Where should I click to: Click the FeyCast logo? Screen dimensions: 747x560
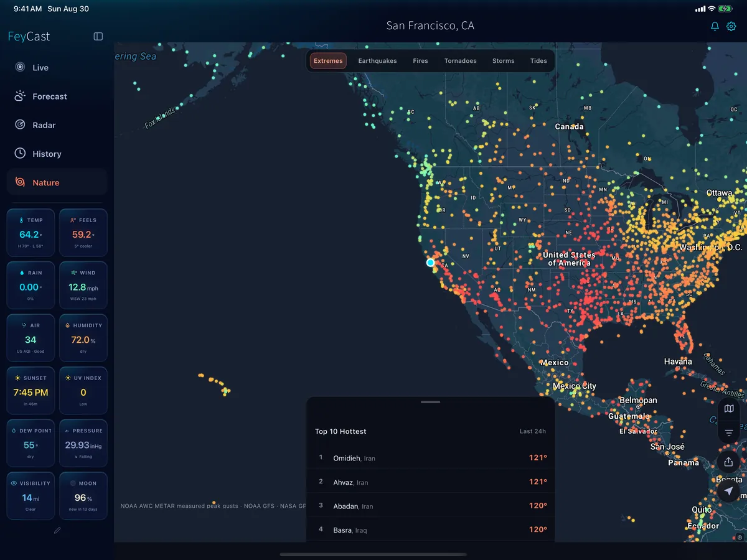(x=29, y=36)
